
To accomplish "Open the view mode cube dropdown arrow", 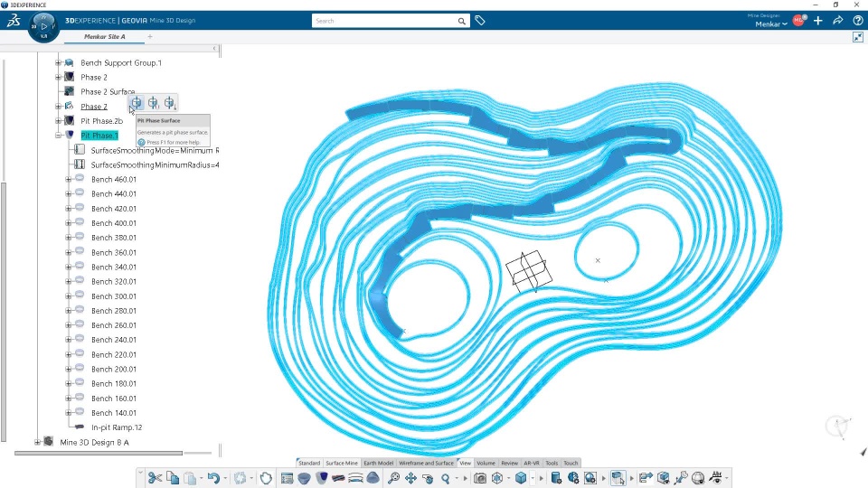I will pyautogui.click(x=533, y=479).
